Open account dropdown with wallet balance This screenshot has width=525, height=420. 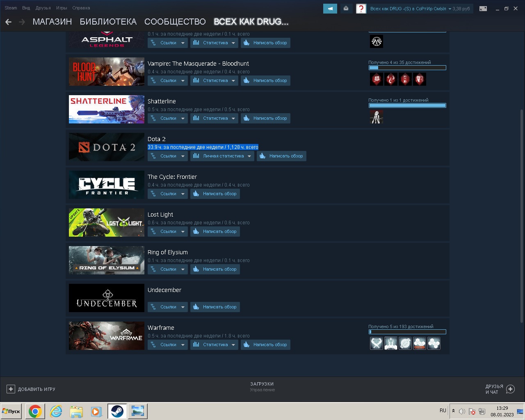(x=420, y=9)
